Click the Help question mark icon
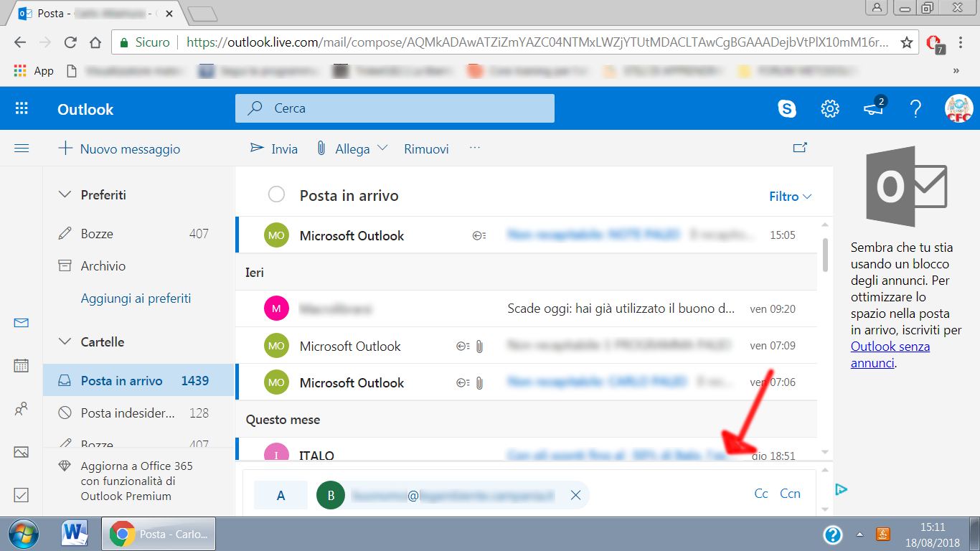980x551 pixels. pos(915,109)
